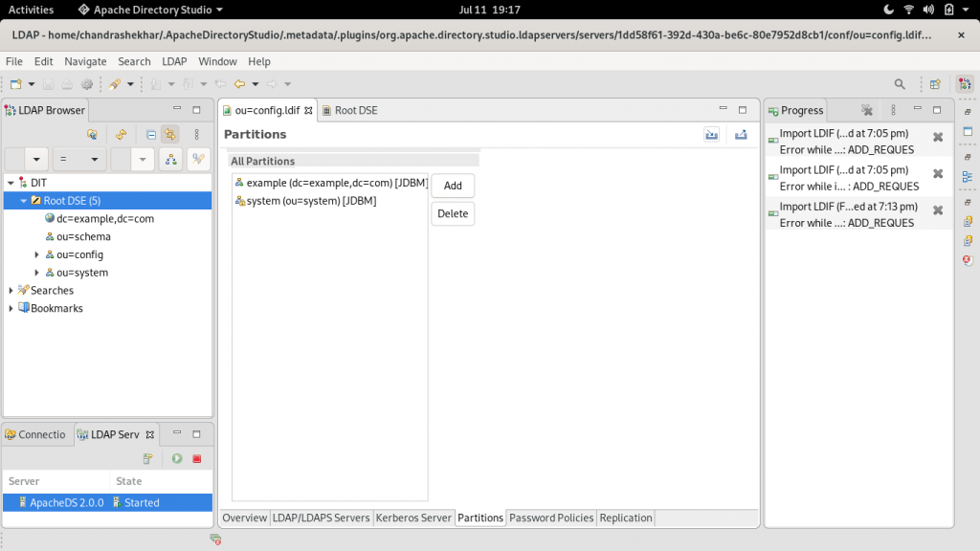Select the system (ou=system) partition
Image resolution: width=980 pixels, height=551 pixels.
click(x=310, y=201)
